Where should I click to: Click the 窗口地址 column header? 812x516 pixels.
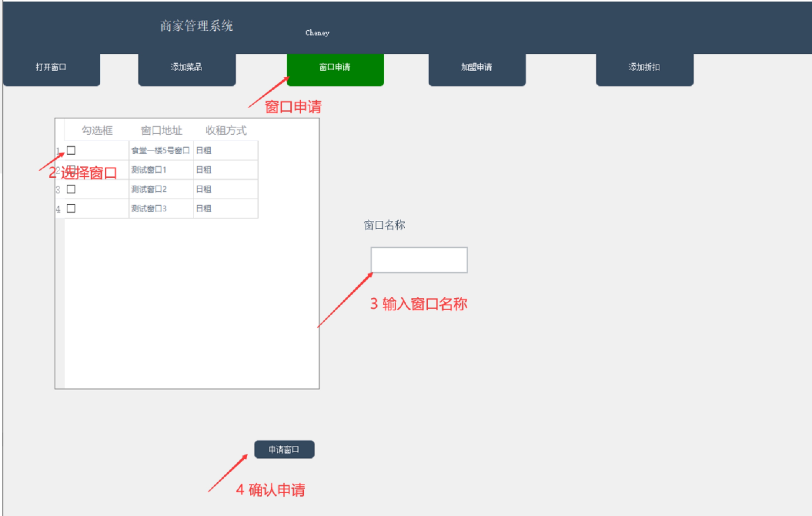pyautogui.click(x=161, y=130)
